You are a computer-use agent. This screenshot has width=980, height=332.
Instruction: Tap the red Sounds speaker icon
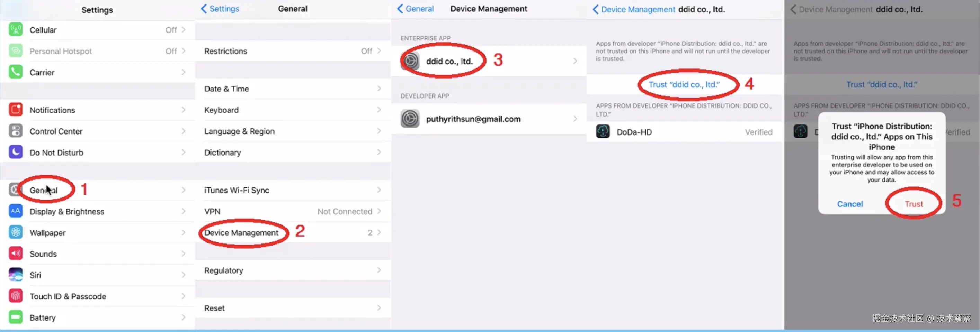pyautogui.click(x=16, y=254)
